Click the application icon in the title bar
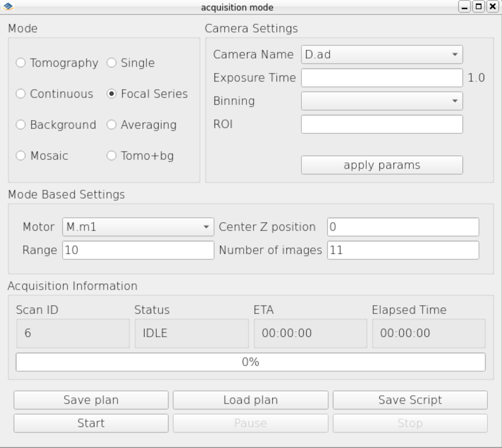The image size is (502, 448). click(8, 7)
